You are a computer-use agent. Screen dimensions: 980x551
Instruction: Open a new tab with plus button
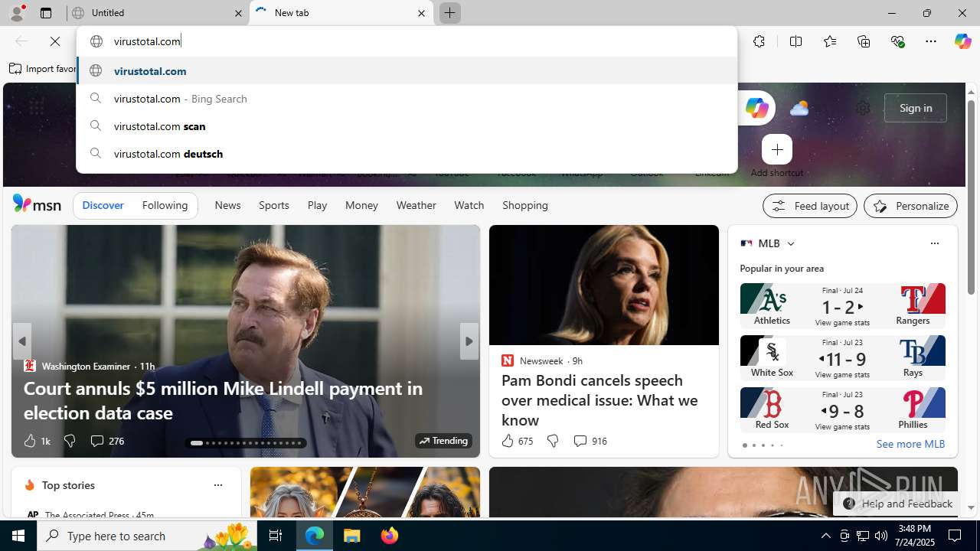coord(449,13)
